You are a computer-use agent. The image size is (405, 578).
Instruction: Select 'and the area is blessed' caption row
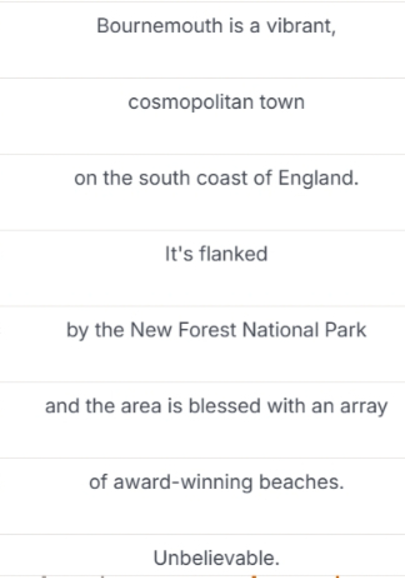tap(202, 420)
